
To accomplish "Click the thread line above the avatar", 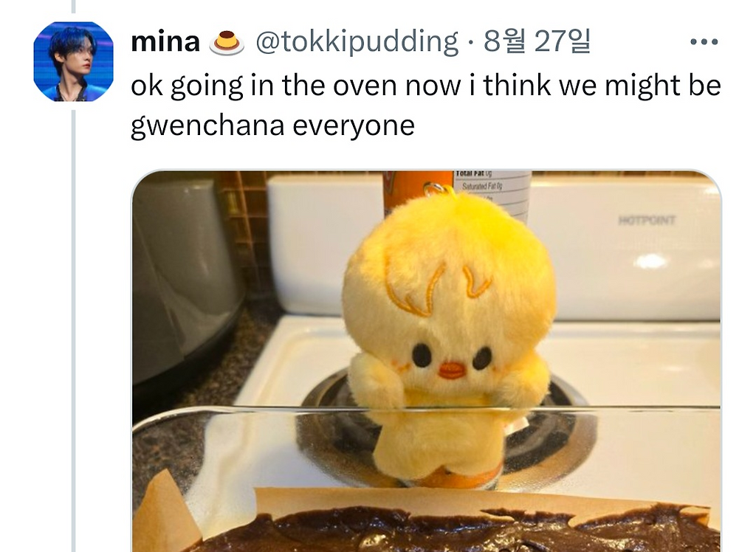I will click(x=73, y=6).
